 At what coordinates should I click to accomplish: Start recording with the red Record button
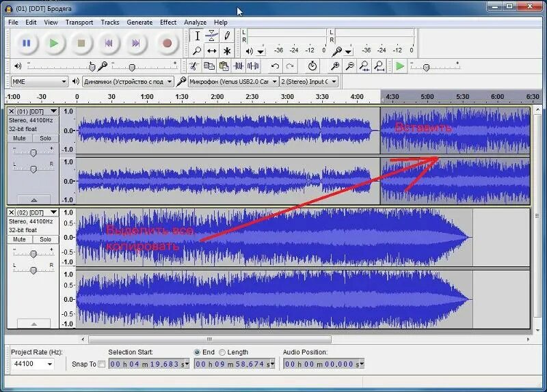coord(167,43)
